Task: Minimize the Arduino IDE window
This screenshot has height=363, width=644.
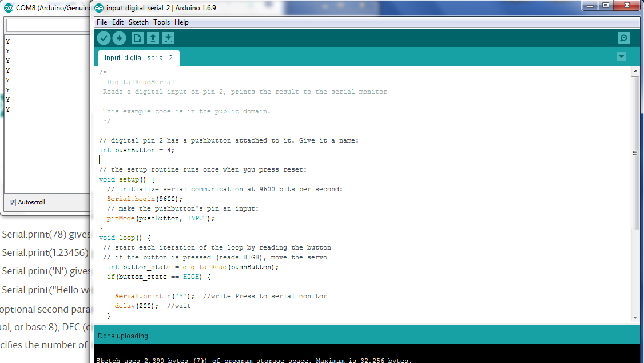Action: click(x=590, y=6)
